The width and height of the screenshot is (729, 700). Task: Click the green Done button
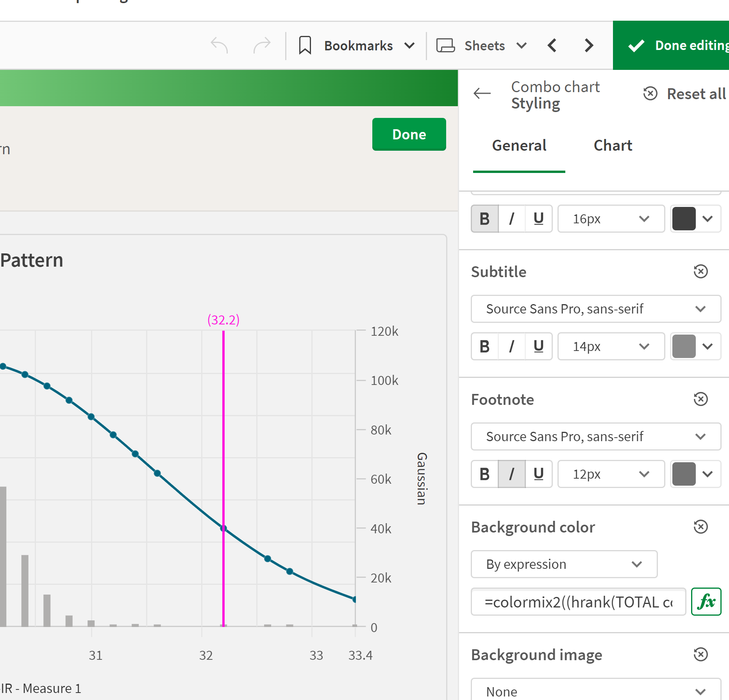click(x=409, y=134)
